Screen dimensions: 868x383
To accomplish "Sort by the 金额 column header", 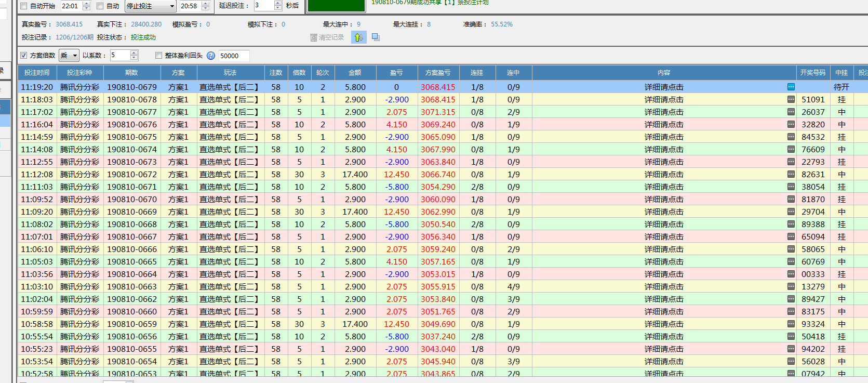I will click(x=355, y=73).
